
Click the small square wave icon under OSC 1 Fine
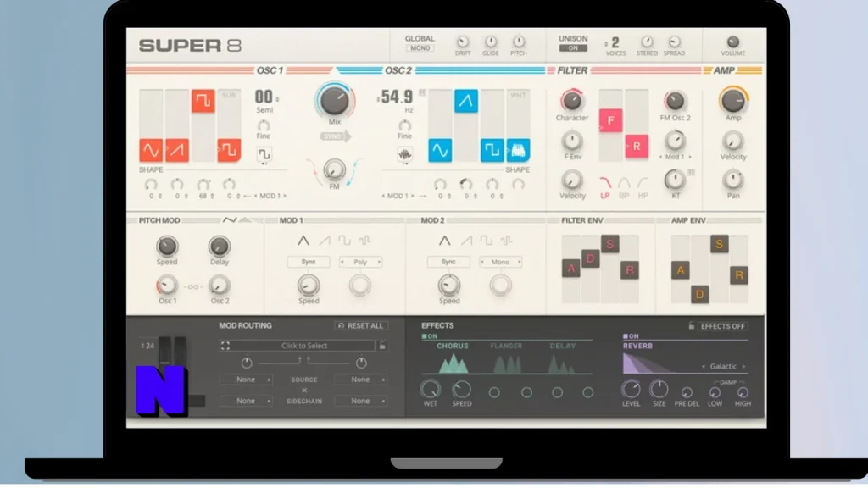pyautogui.click(x=264, y=154)
